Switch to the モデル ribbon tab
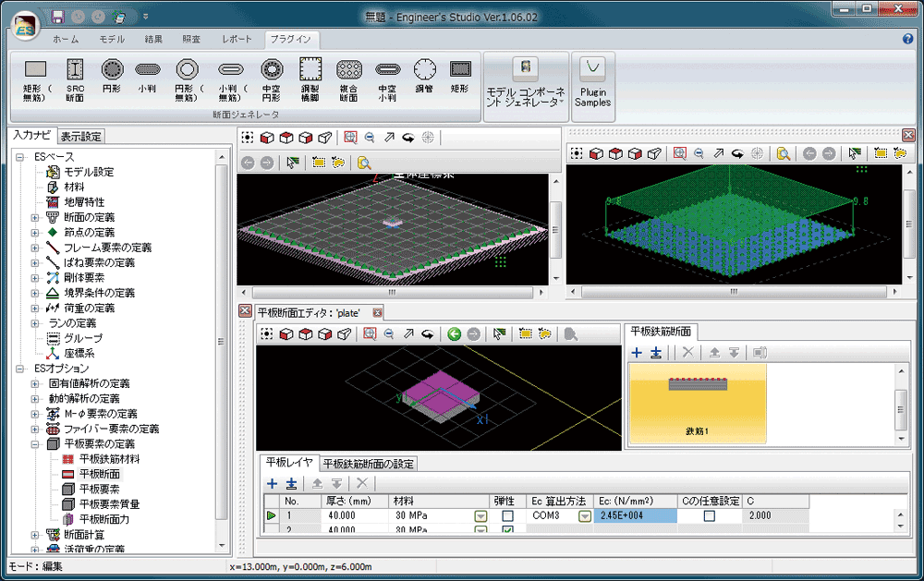Viewport: 924px width, 581px height. [x=112, y=39]
